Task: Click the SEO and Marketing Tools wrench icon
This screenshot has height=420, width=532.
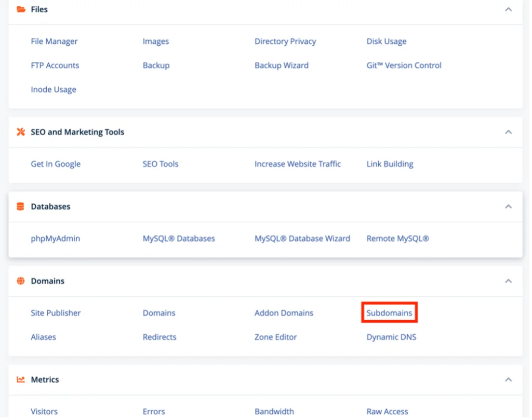Action: pos(21,132)
